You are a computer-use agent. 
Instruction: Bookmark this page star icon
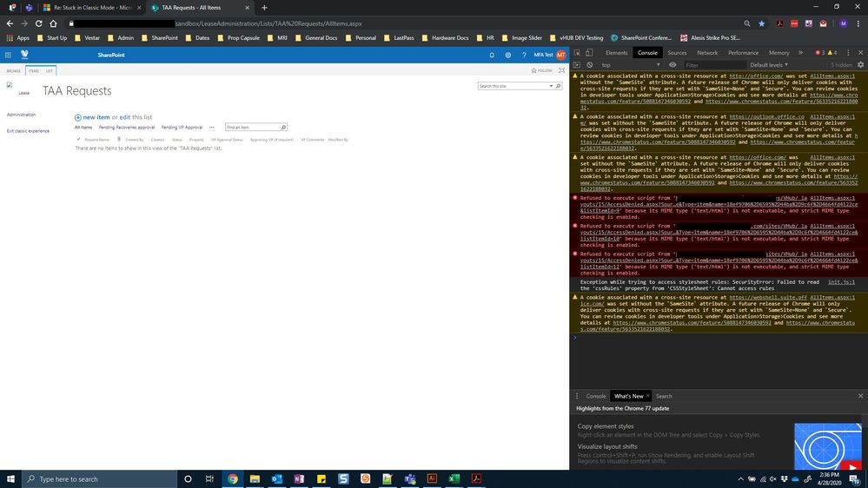coord(762,23)
